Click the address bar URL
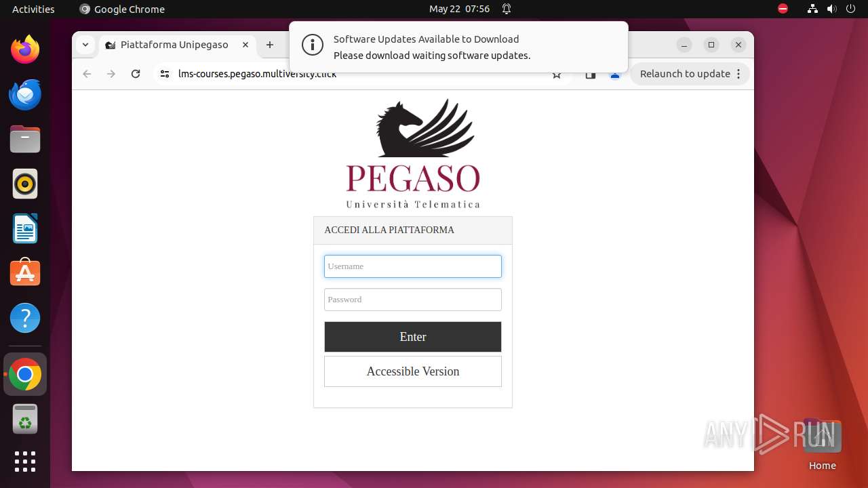 tap(258, 74)
